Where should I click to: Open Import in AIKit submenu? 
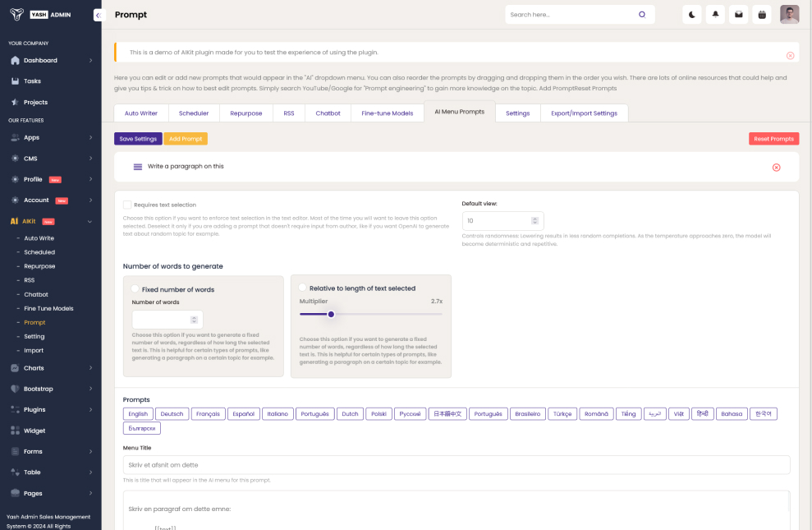point(34,350)
